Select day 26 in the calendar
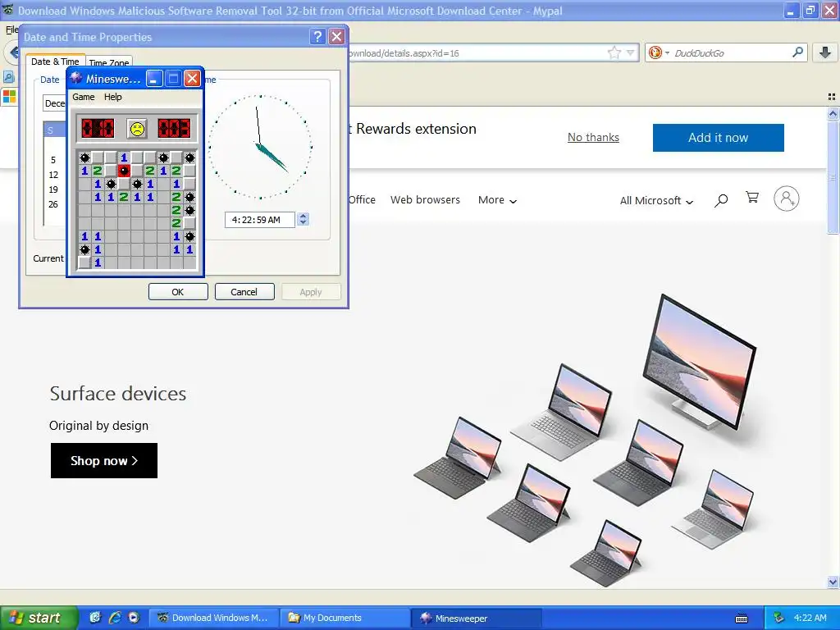This screenshot has height=630, width=840. (x=53, y=204)
